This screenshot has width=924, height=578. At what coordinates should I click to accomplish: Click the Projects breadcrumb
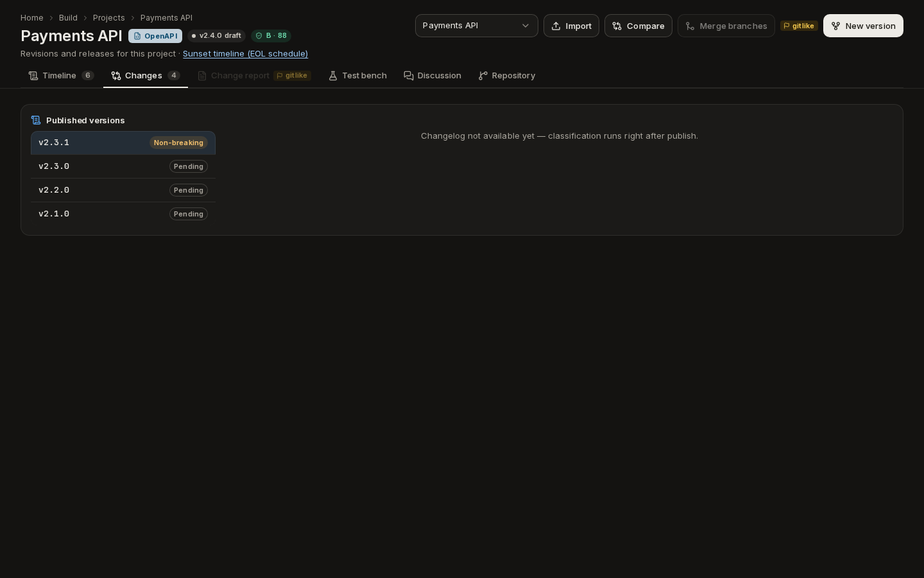tap(108, 17)
